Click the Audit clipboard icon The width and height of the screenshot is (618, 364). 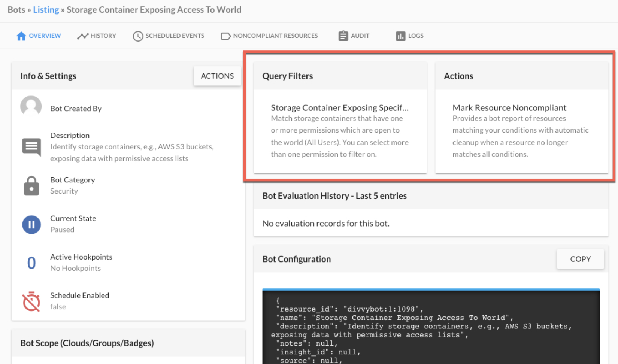click(343, 36)
